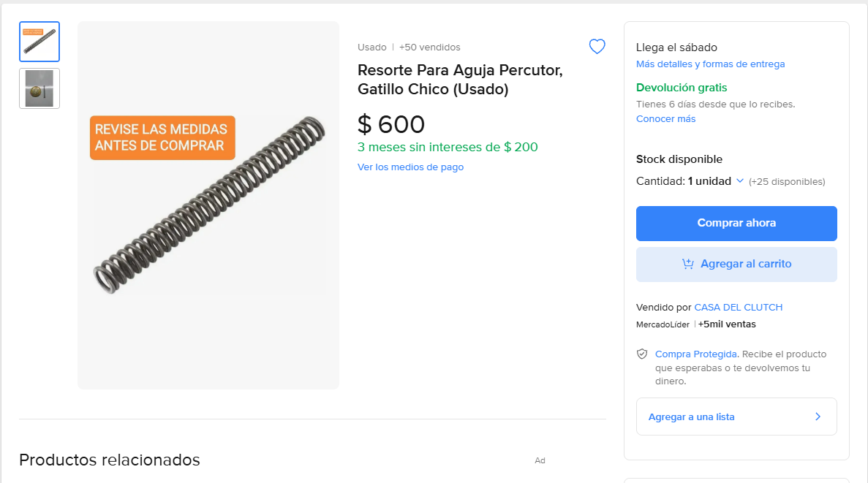This screenshot has height=483, width=868.
Task: Select the first spring thumbnail
Action: coord(39,42)
